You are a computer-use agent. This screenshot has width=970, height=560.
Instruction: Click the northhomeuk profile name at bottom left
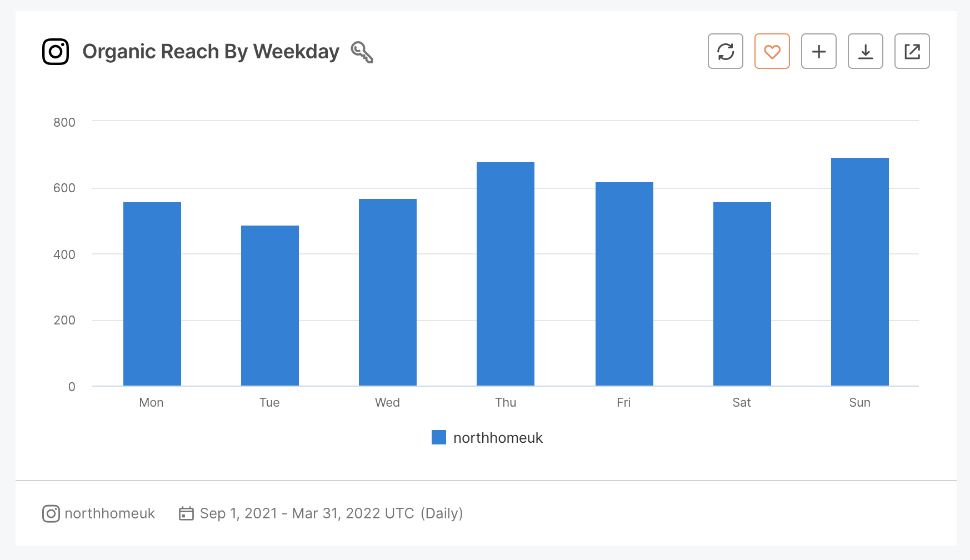[x=110, y=513]
